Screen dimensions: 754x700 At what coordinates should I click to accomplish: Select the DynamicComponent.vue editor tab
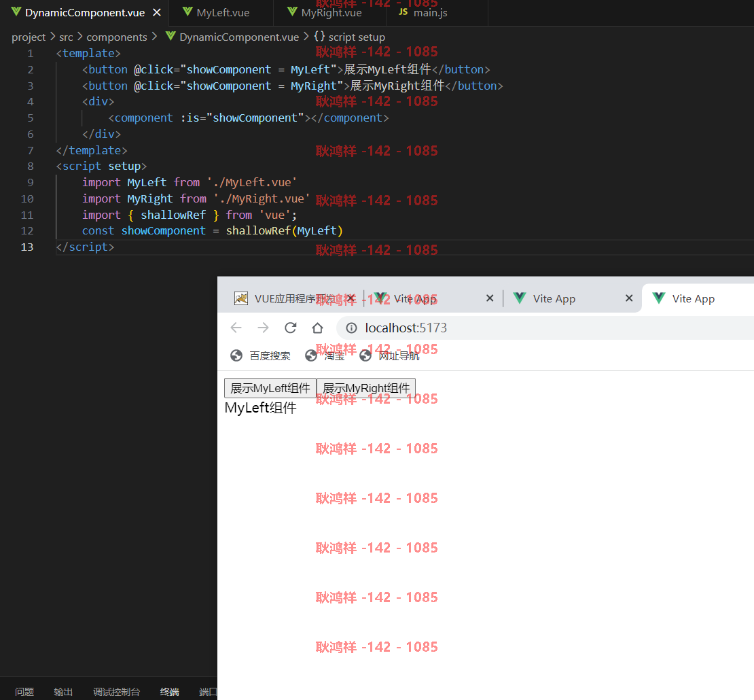point(84,12)
